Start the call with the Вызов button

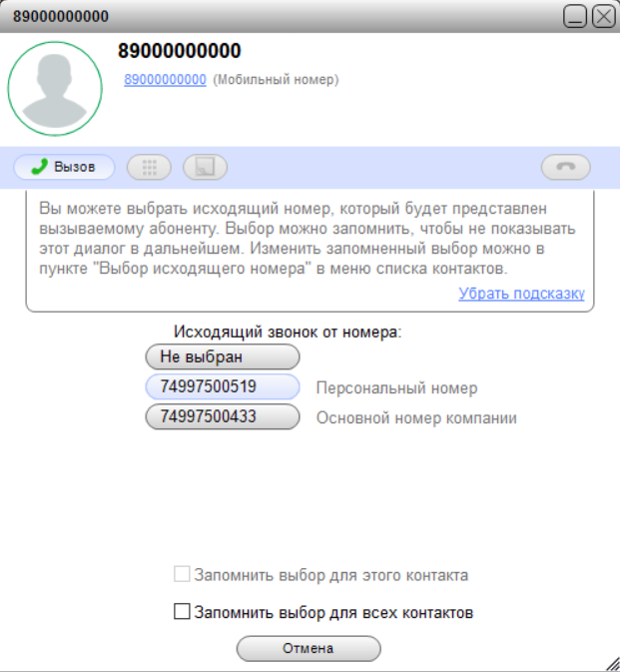(x=64, y=167)
